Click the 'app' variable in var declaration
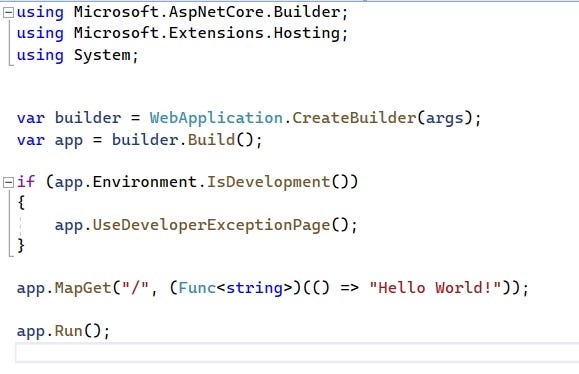The width and height of the screenshot is (579, 374). pos(69,141)
